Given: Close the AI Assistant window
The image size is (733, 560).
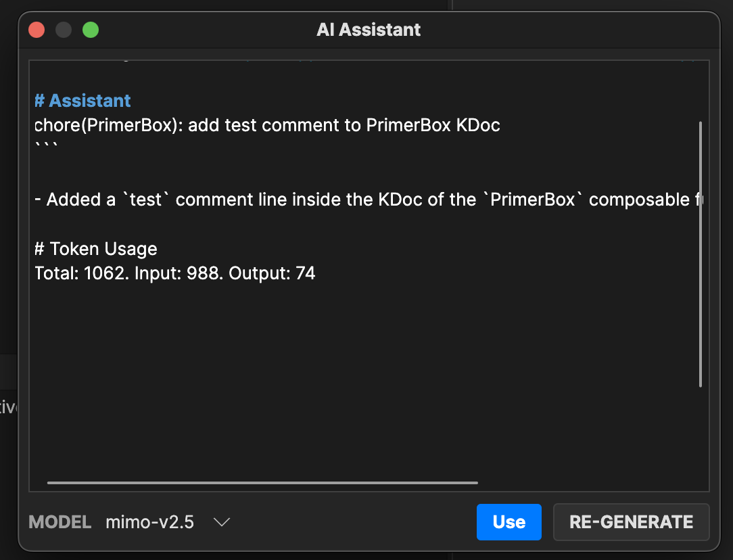Looking at the screenshot, I should (37, 30).
